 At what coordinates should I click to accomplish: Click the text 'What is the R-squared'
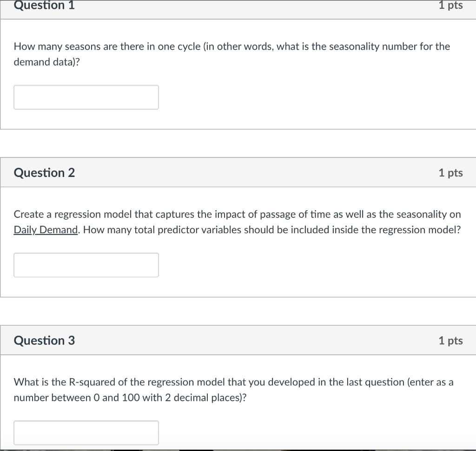point(60,382)
